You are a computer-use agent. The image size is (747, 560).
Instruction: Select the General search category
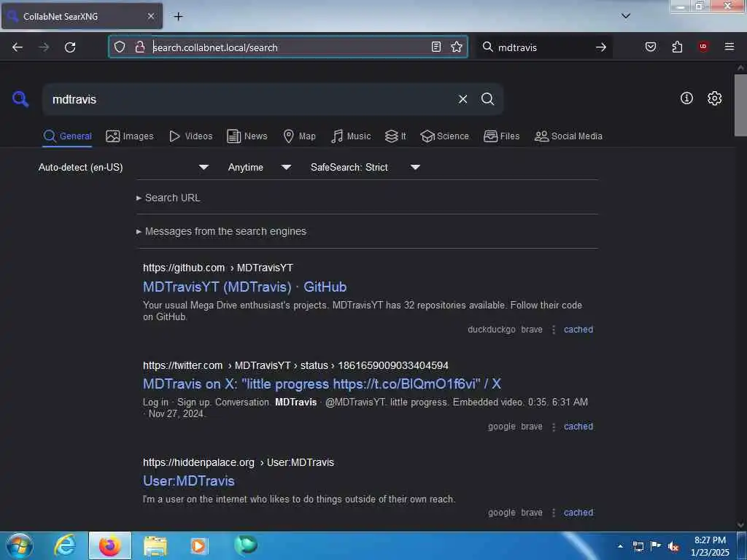point(67,136)
